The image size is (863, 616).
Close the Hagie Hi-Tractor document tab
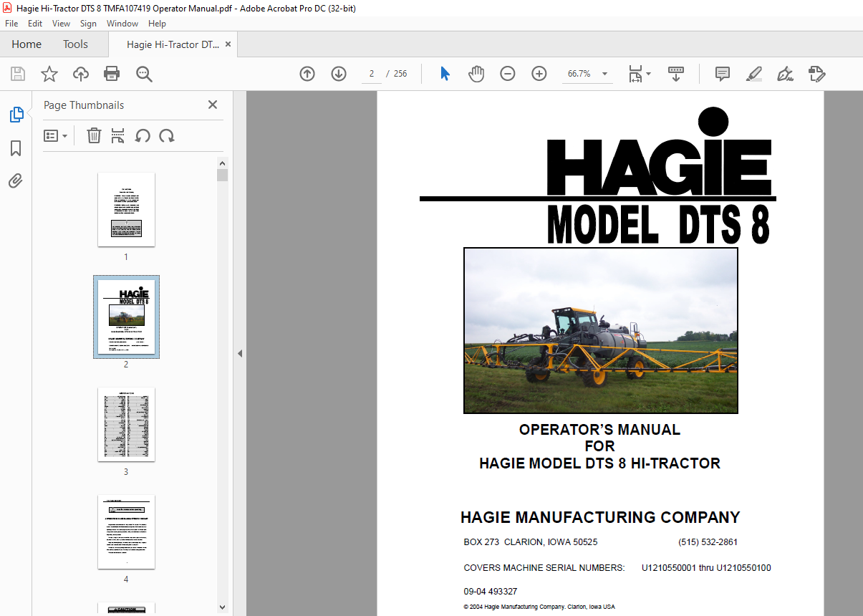pos(228,44)
